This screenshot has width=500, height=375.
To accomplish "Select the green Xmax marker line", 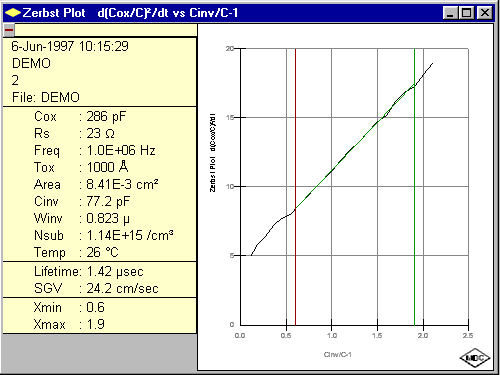I will [x=414, y=187].
